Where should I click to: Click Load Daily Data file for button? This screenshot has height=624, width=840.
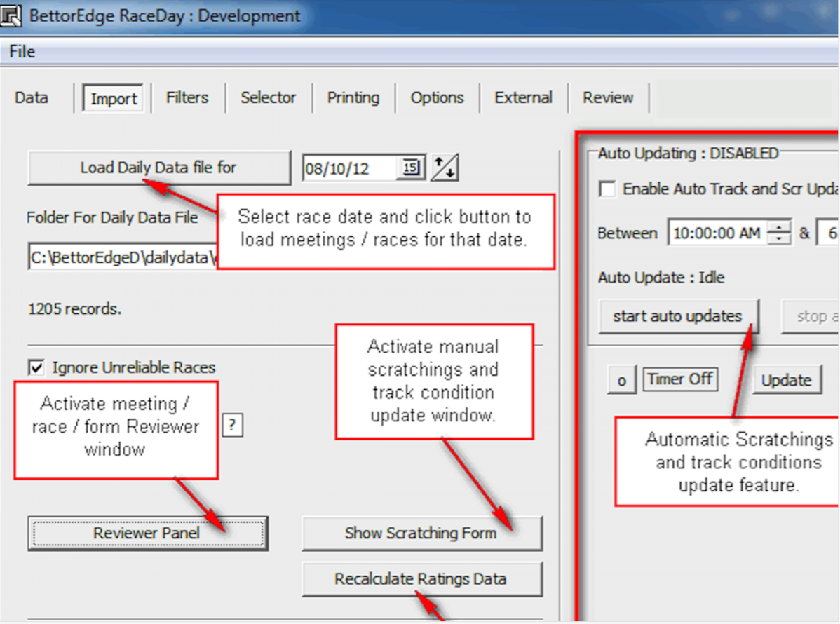158,168
